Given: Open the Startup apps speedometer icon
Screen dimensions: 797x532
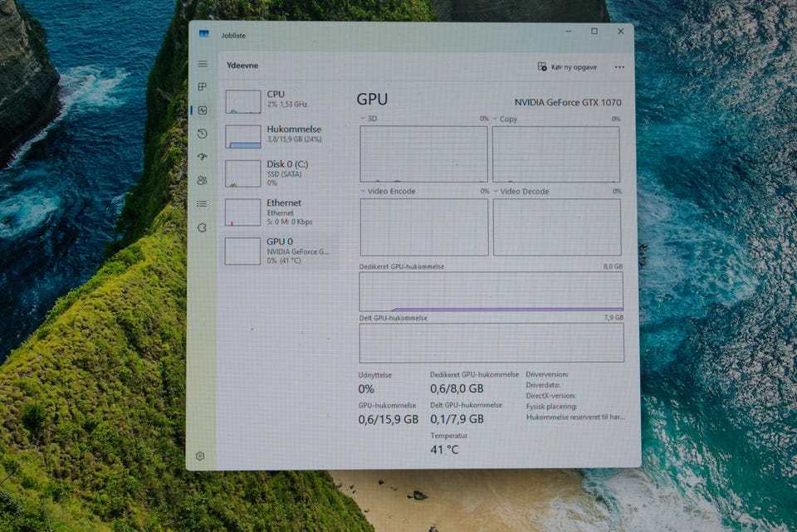Looking at the screenshot, I should pyautogui.click(x=203, y=157).
